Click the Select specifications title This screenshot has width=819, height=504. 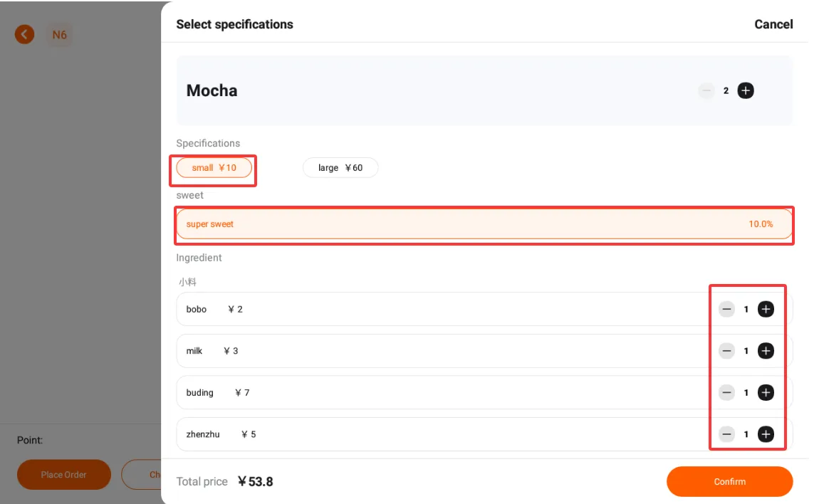coord(234,24)
